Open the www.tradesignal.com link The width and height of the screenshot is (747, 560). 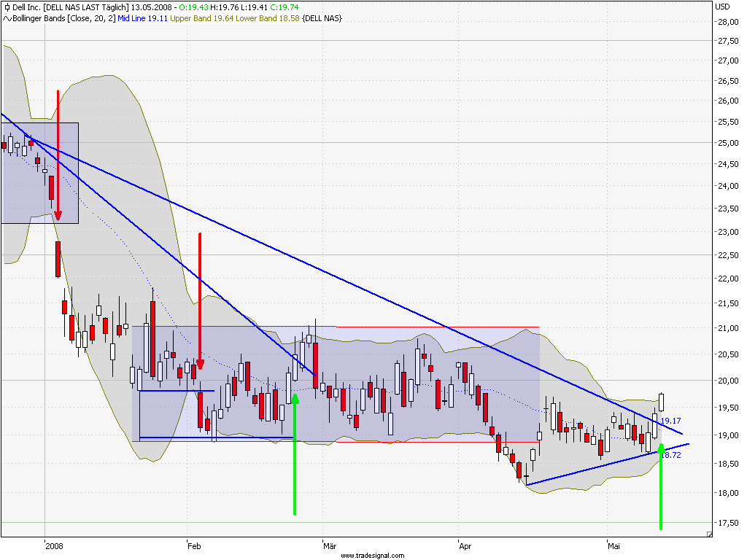[373, 556]
